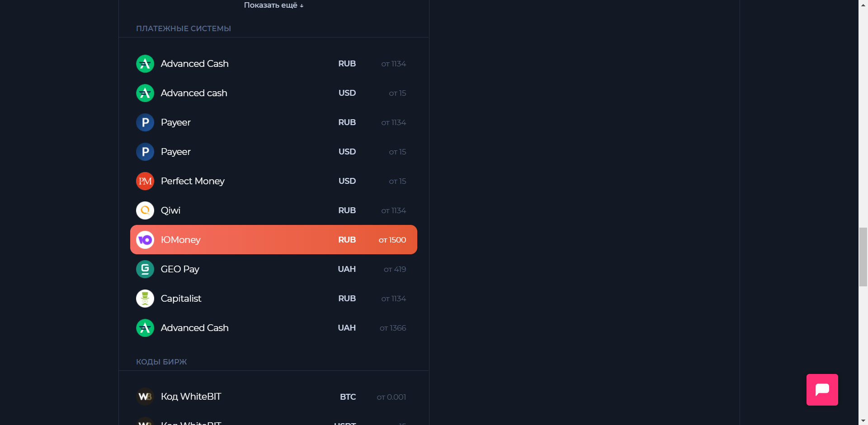Select Capitalist RUB from the list

click(x=274, y=299)
